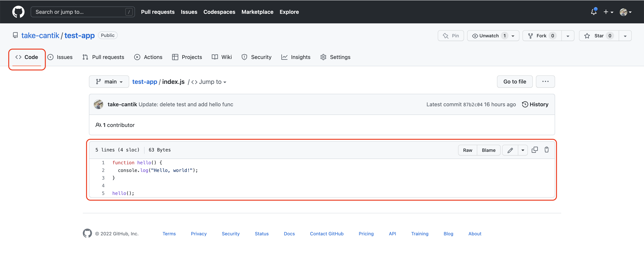Delete this file using the trash icon
Image resolution: width=644 pixels, height=265 pixels.
click(x=546, y=150)
